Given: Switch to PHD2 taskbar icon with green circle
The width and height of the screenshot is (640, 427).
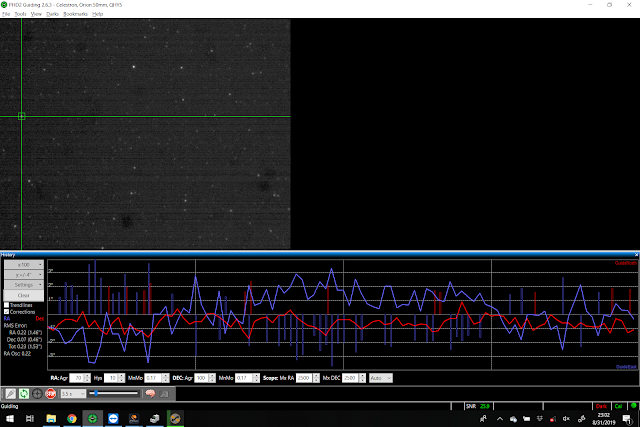Looking at the screenshot, I should (93, 418).
